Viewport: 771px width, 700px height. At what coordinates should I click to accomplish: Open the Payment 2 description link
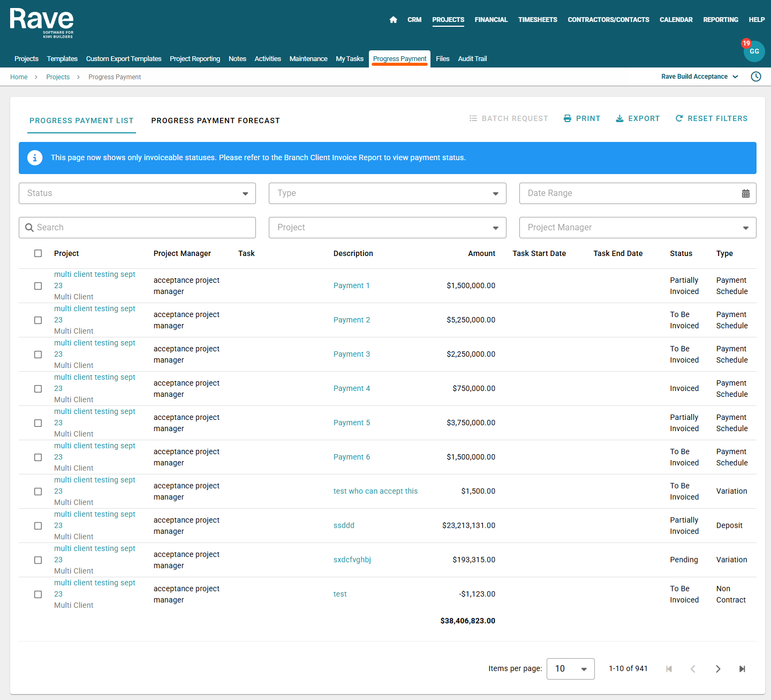click(351, 320)
